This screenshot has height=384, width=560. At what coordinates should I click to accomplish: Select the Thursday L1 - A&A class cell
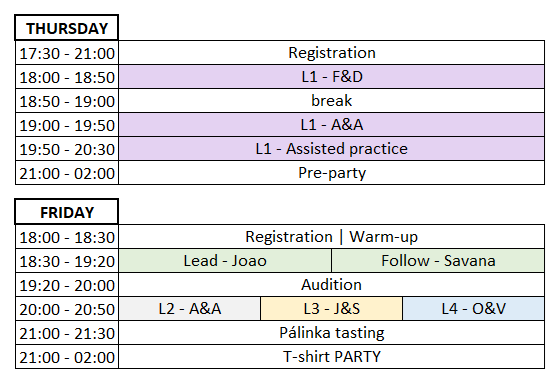[x=331, y=125]
